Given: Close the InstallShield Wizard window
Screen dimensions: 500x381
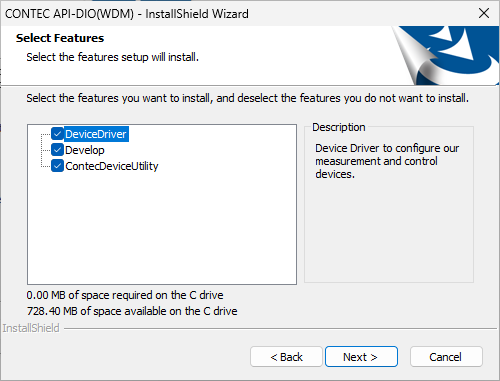Looking at the screenshot, I should click(x=484, y=13).
